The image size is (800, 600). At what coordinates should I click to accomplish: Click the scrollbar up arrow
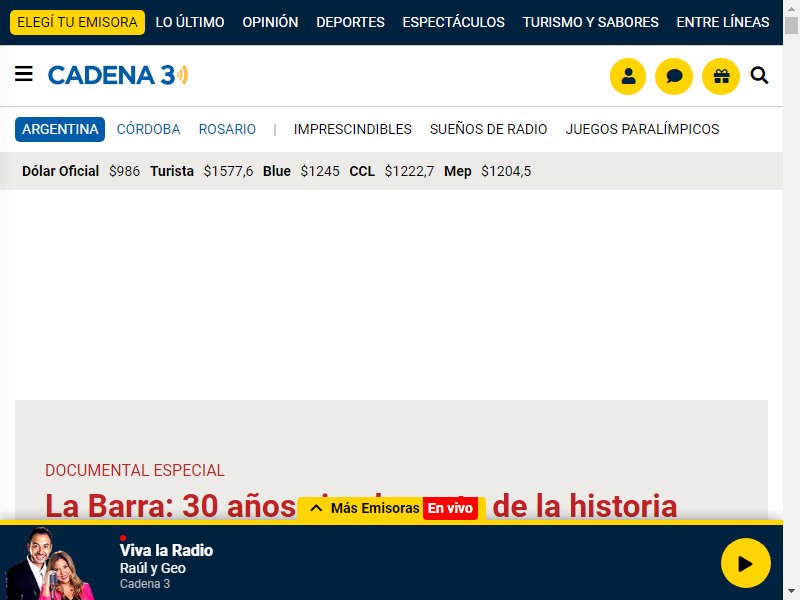tap(791, 8)
